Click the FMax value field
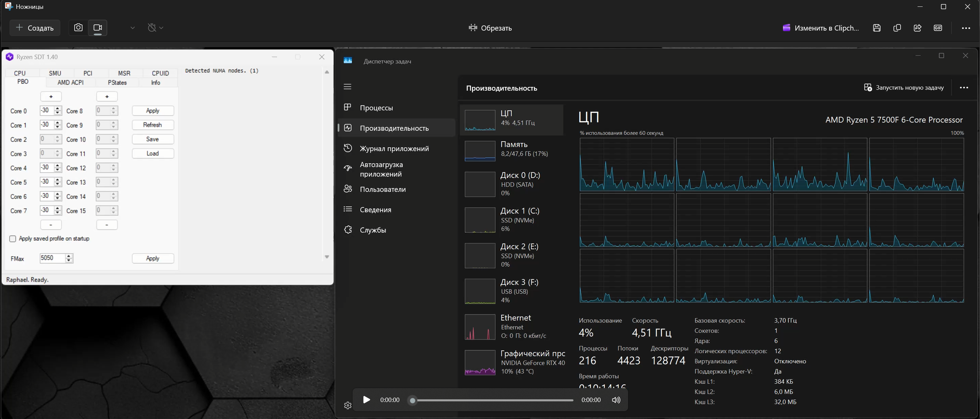 tap(53, 258)
